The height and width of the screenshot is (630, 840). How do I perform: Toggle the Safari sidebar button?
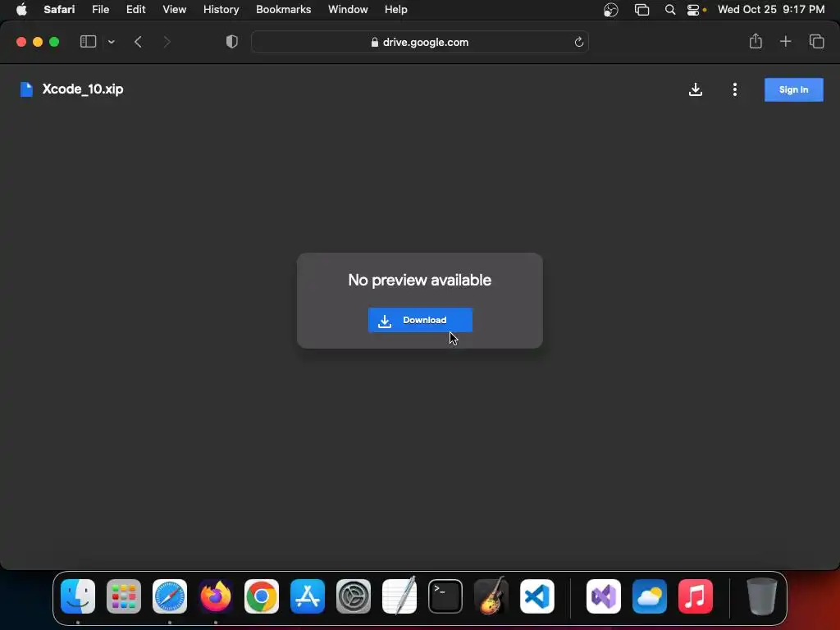(x=88, y=42)
